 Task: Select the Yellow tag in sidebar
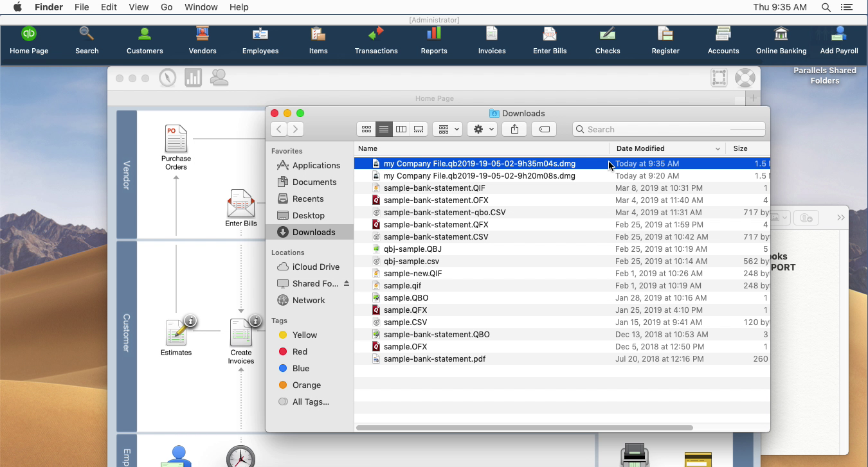(x=309, y=335)
